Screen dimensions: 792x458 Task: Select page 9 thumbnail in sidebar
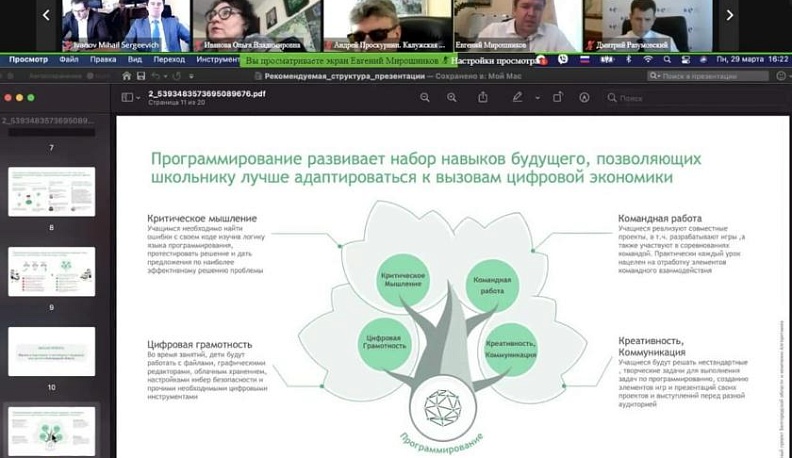pyautogui.click(x=52, y=271)
